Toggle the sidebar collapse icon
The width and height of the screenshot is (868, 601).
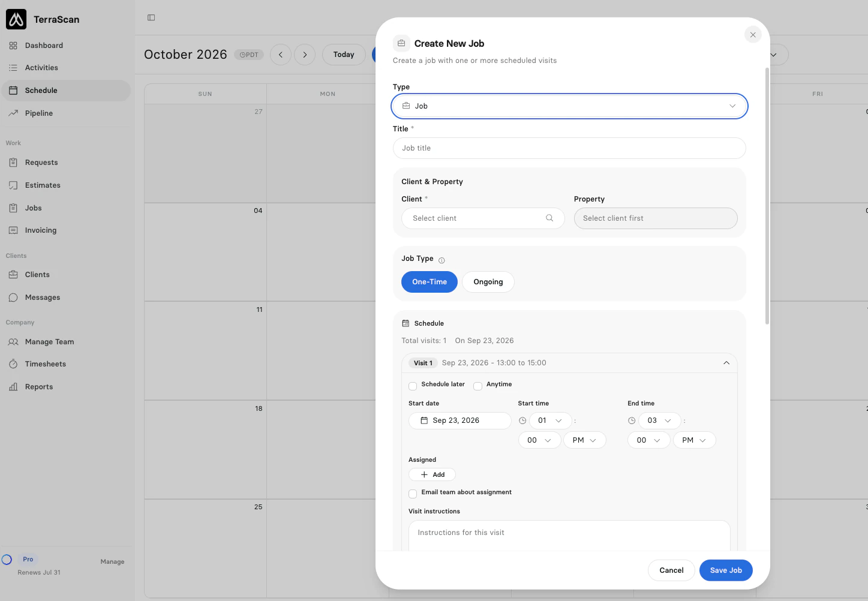tap(151, 17)
